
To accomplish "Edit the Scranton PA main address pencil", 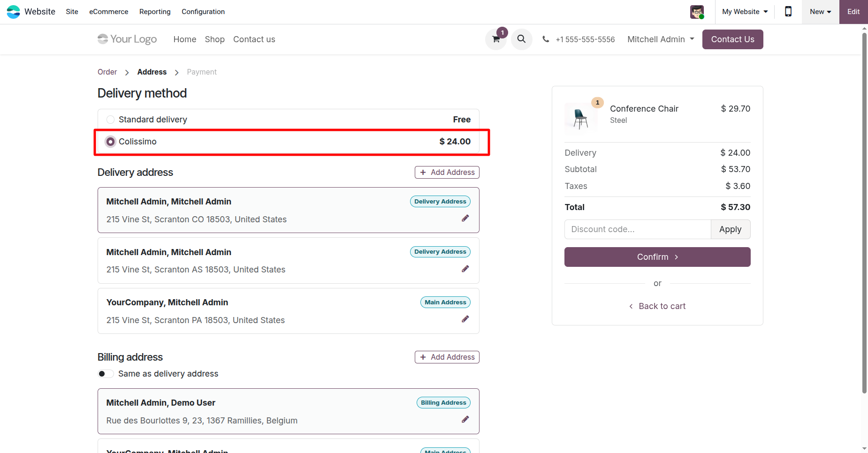I will [x=465, y=319].
